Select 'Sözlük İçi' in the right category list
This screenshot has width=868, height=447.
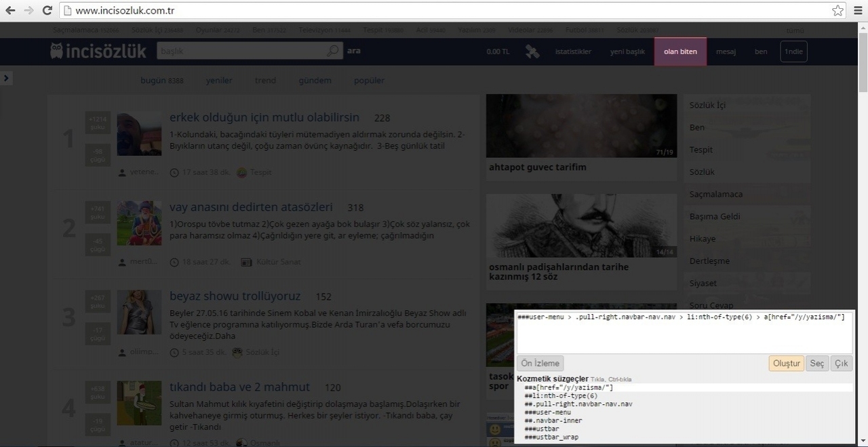coord(707,105)
